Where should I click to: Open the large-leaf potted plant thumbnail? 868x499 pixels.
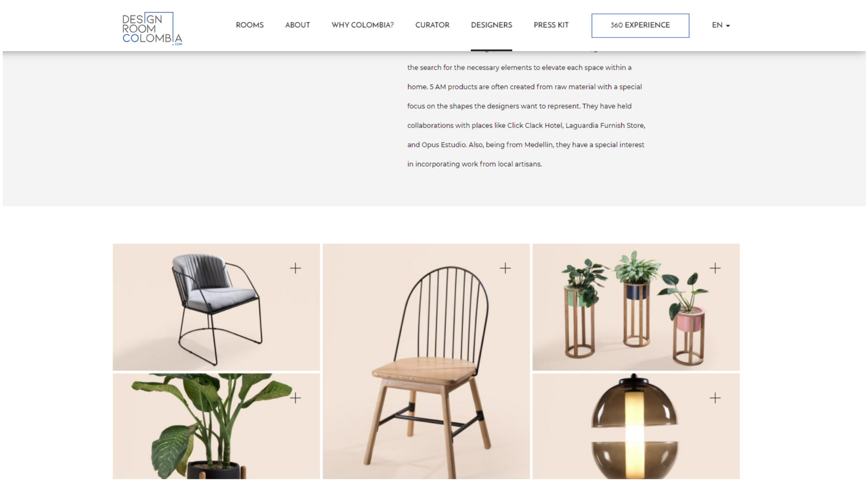point(216,426)
